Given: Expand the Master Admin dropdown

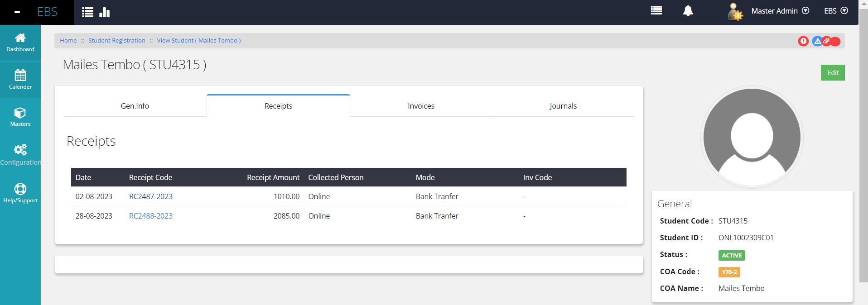Looking at the screenshot, I should point(780,11).
